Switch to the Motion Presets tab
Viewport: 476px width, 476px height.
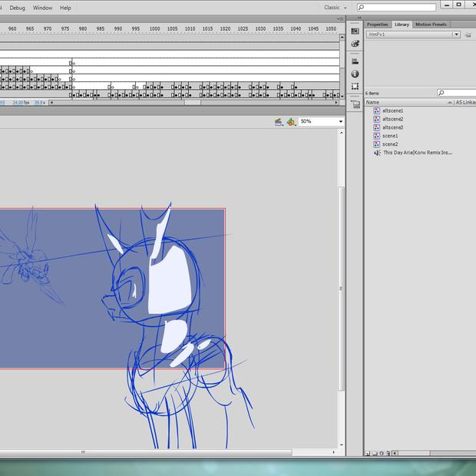[x=431, y=25]
